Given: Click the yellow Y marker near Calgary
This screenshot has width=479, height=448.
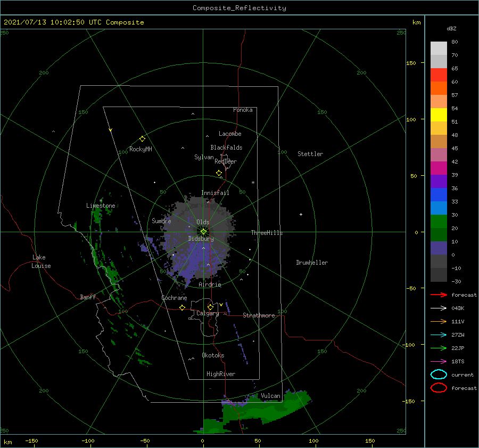Looking at the screenshot, I should pos(221,305).
